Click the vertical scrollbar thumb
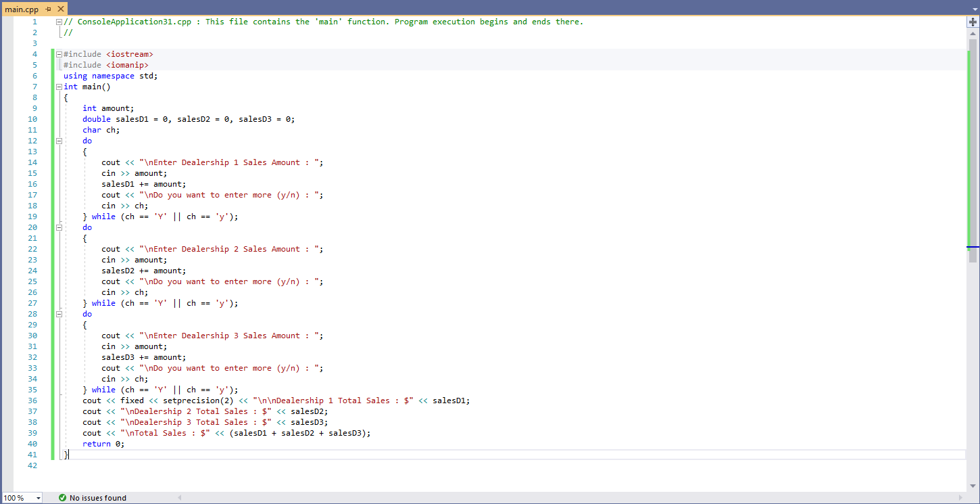 [973, 150]
